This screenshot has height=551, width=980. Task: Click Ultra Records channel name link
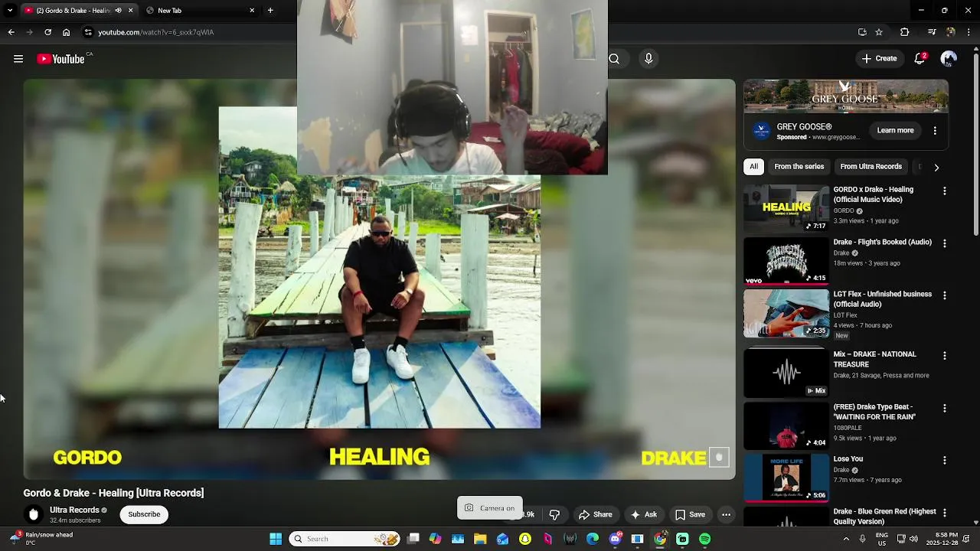[74, 510]
